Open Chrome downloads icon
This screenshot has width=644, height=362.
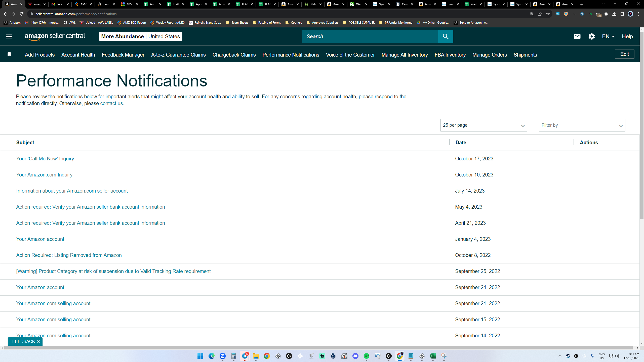(x=614, y=14)
